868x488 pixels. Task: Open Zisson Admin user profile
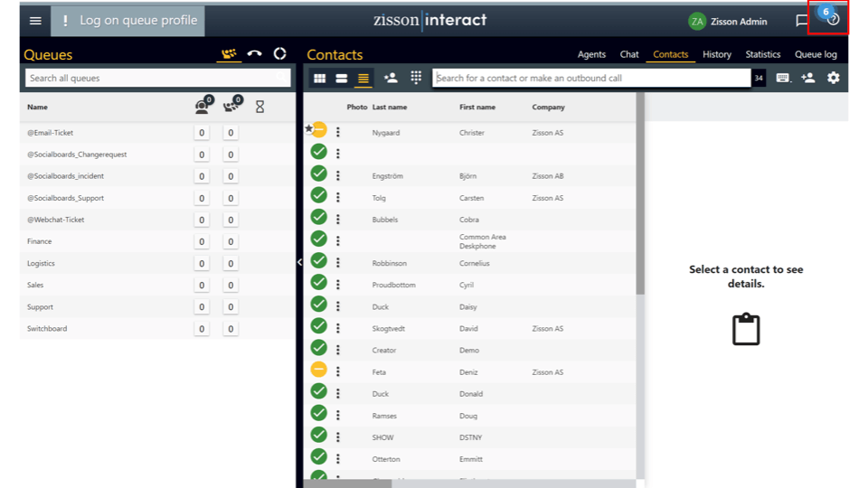tap(727, 22)
